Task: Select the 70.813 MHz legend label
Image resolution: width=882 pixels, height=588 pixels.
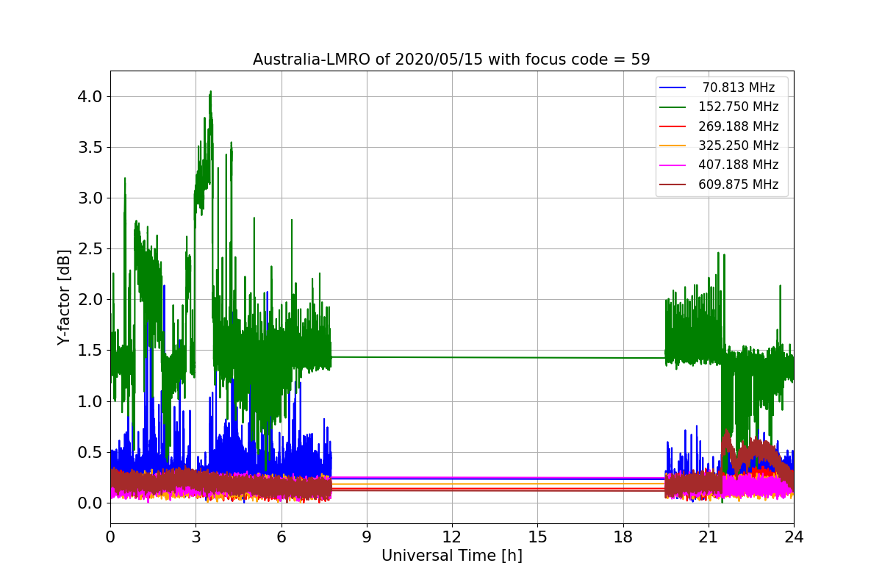Action: [739, 87]
